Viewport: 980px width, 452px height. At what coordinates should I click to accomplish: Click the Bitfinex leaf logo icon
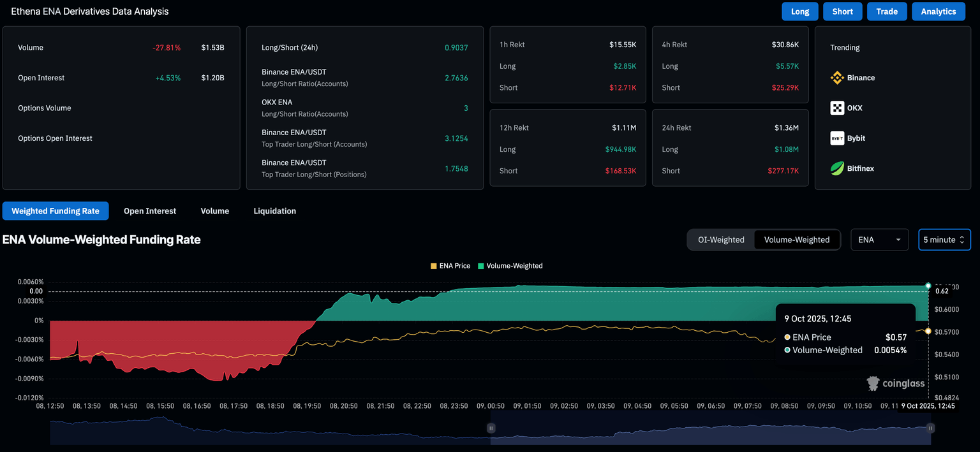click(836, 168)
